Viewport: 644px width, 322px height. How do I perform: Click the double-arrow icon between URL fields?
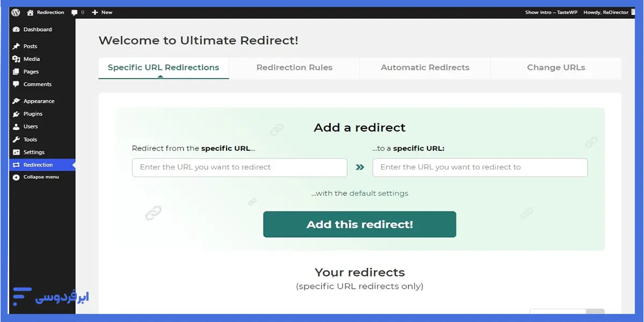360,167
